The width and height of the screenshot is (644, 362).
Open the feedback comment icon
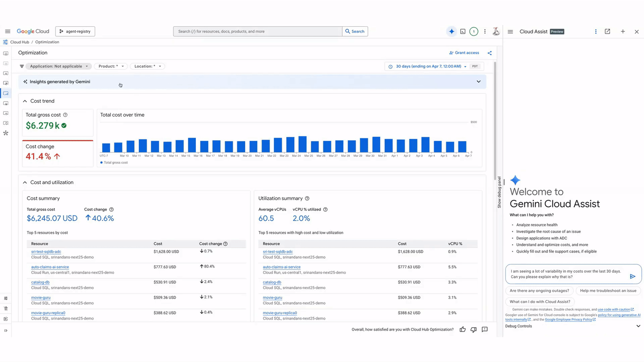coord(485,329)
